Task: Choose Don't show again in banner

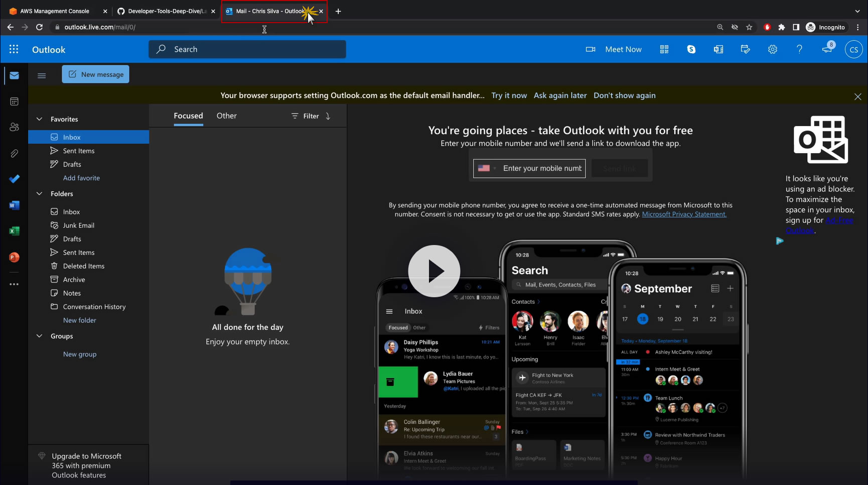Action: point(624,95)
